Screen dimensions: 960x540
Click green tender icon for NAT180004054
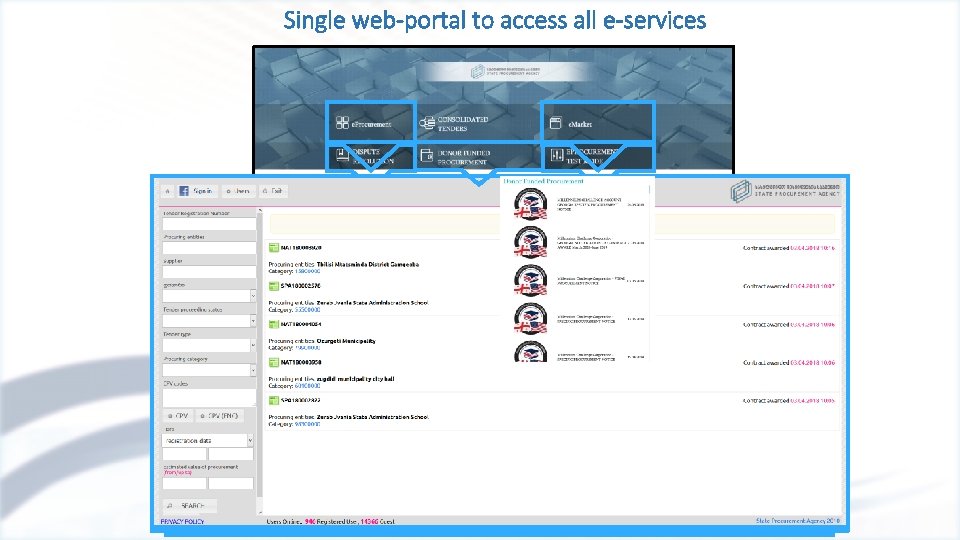click(274, 324)
